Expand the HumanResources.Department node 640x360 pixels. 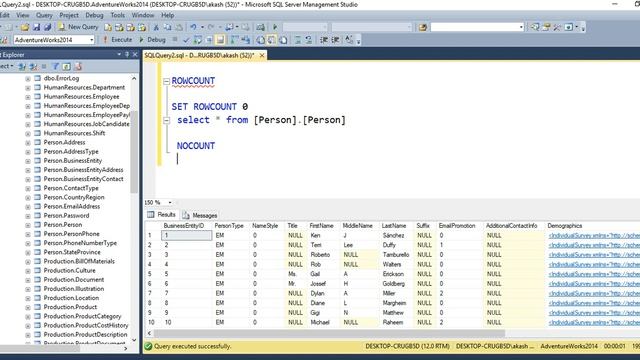tap(28, 88)
